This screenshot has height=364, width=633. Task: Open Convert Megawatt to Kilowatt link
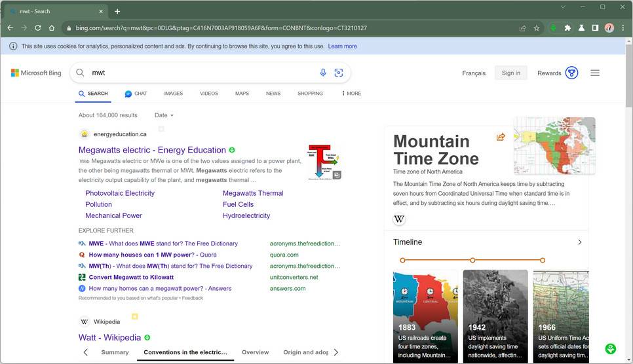[x=131, y=277]
